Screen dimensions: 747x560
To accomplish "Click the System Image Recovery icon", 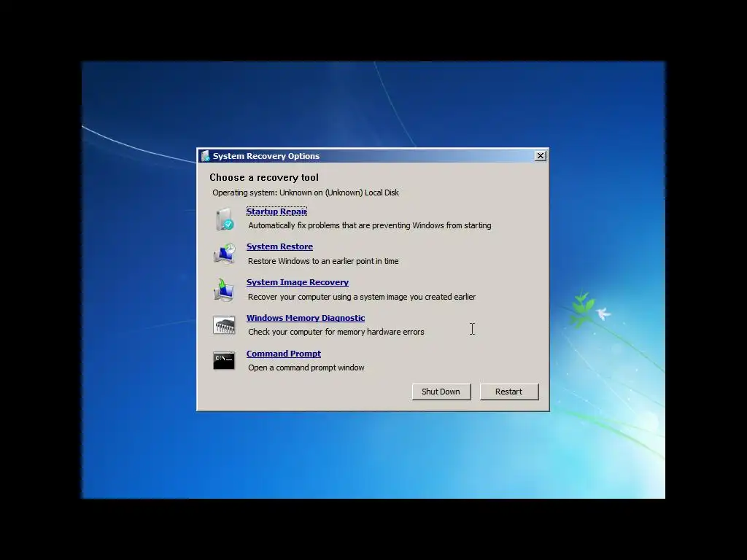I will click(x=224, y=290).
